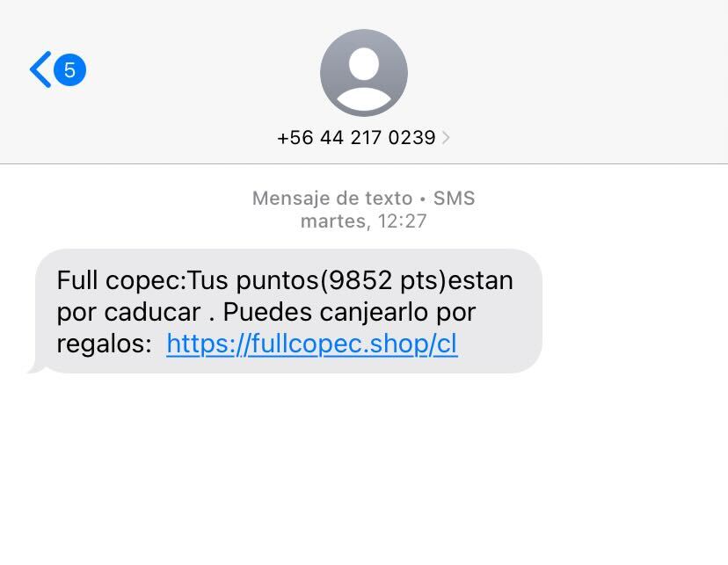
Task: Tap the word 'Full' starting the message
Action: (77, 280)
